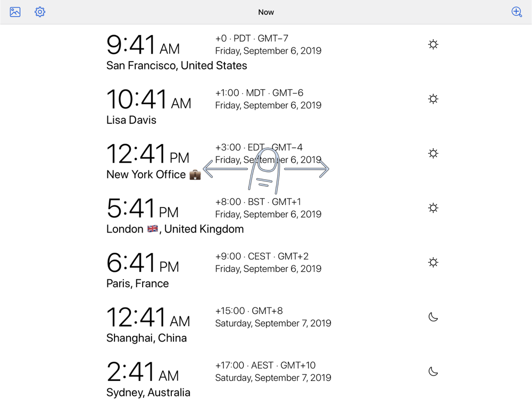Screen dimensions: 532x399
Task: Select the New York Office label
Action: click(x=146, y=174)
